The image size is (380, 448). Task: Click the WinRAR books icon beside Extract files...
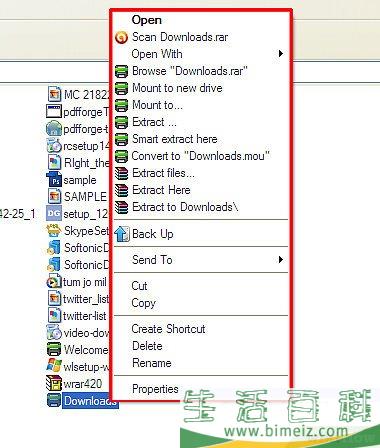[x=121, y=173]
